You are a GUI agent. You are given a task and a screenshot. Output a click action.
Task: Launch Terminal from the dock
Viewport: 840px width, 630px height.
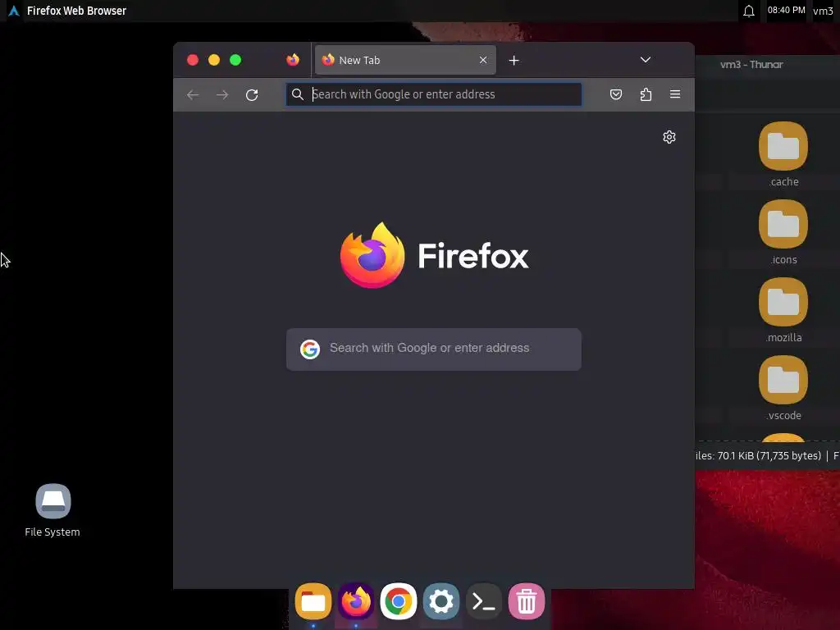(x=484, y=601)
